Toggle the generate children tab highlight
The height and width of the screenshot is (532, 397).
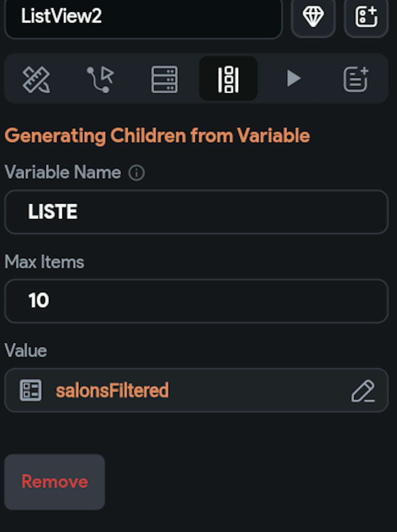(228, 78)
